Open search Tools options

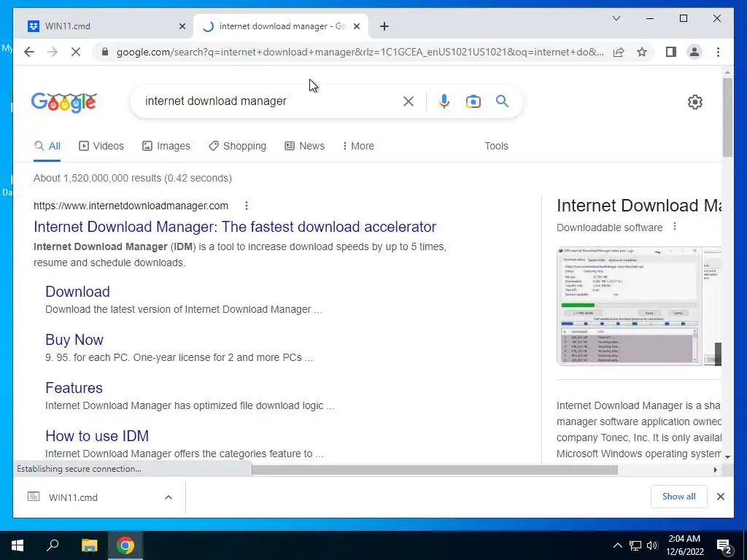coord(496,146)
